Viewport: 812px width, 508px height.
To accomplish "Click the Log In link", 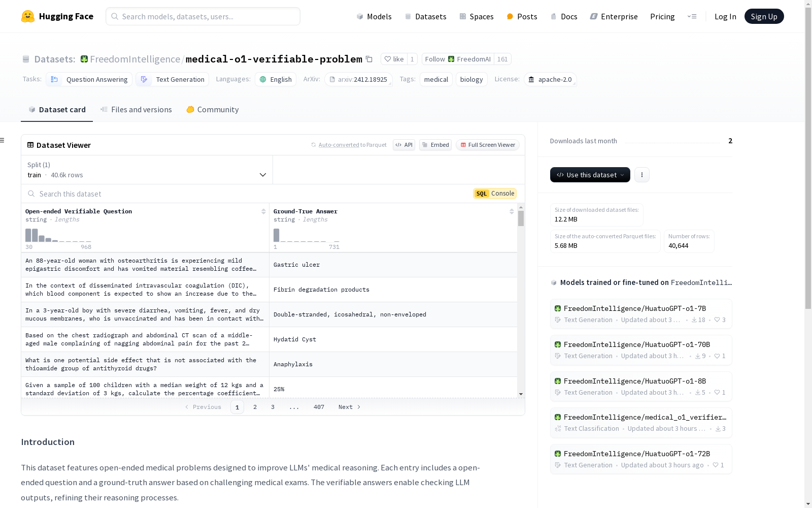I will 725,16.
